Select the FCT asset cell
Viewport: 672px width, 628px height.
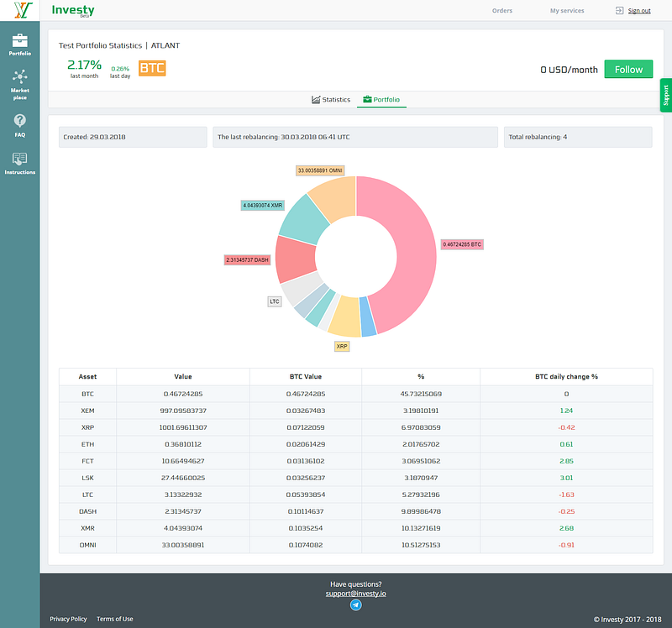(x=87, y=461)
